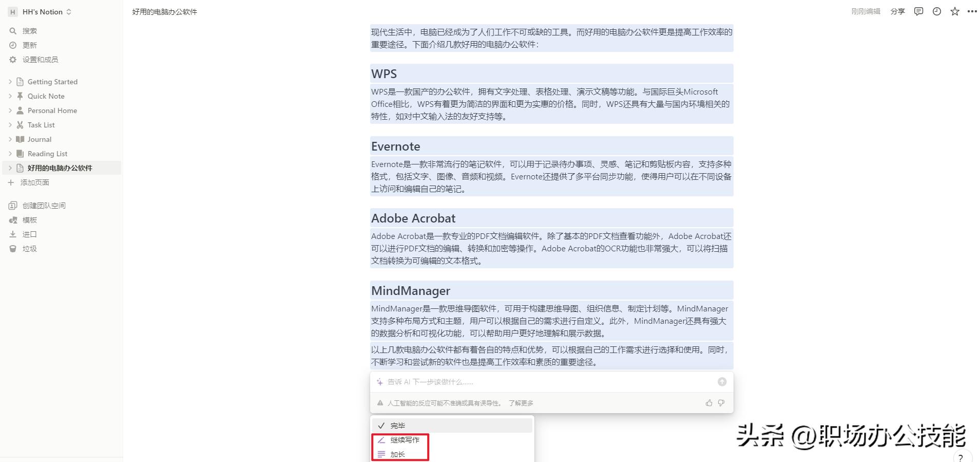Image resolution: width=980 pixels, height=462 pixels.
Task: Select 完毕 in the AI menu
Action: pos(452,426)
